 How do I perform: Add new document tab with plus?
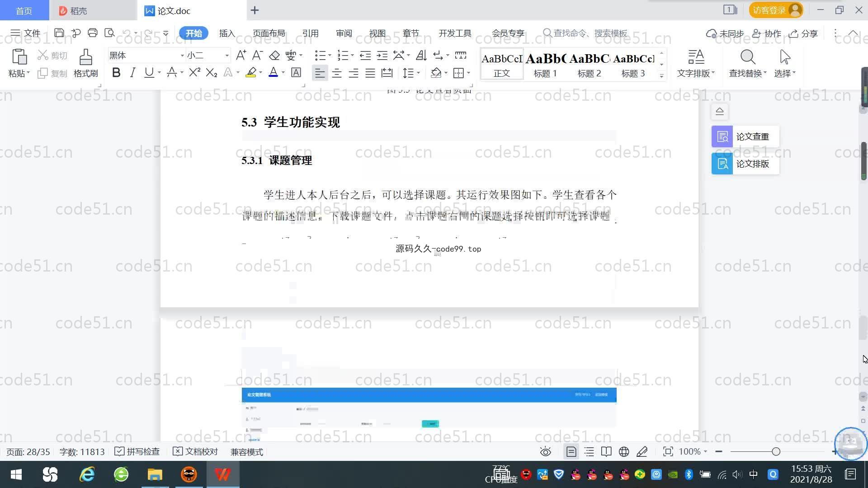click(255, 10)
